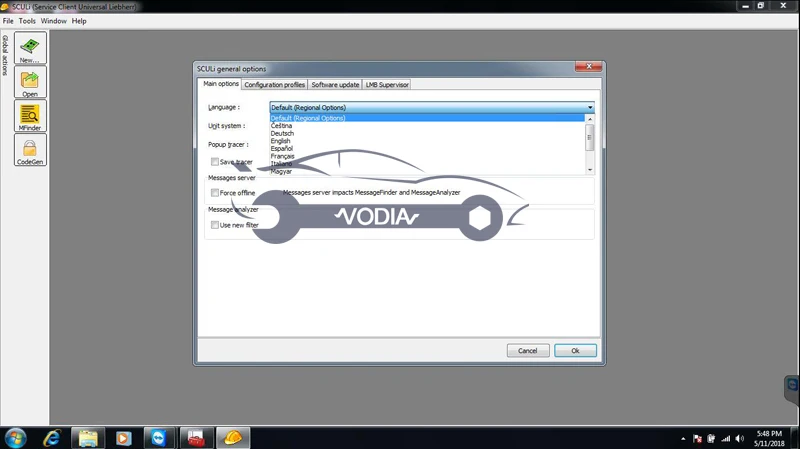The width and height of the screenshot is (800, 449).
Task: Click the language list scrollbar thumb
Action: coord(590,137)
